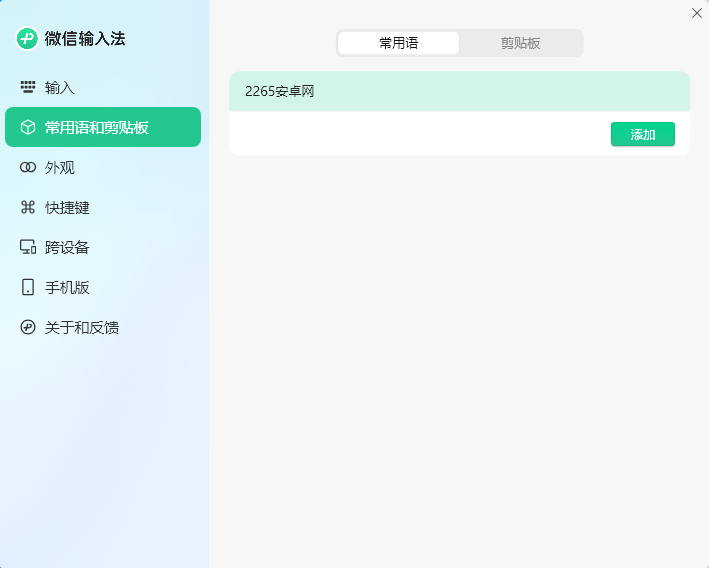Open the 手机版 label
Screen dimensions: 709x568
(67, 287)
